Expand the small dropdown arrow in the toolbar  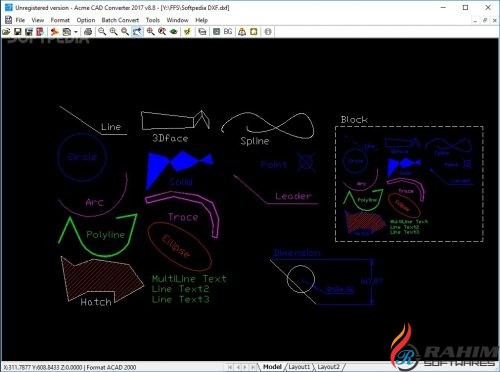76,32
